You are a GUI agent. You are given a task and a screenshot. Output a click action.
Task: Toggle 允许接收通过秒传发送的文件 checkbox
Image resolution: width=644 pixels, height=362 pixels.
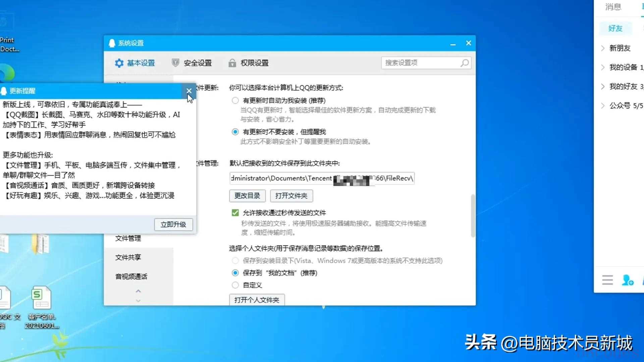[x=235, y=213]
